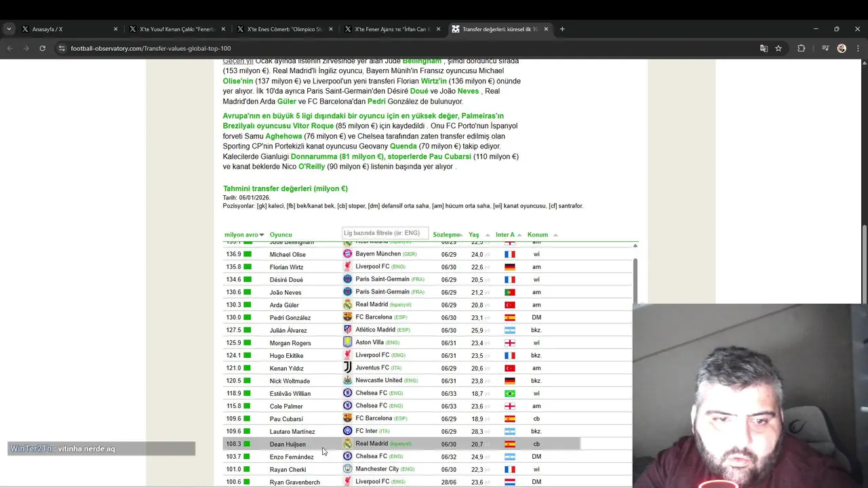Click PSG logo in Désiré Doué row

tap(347, 279)
